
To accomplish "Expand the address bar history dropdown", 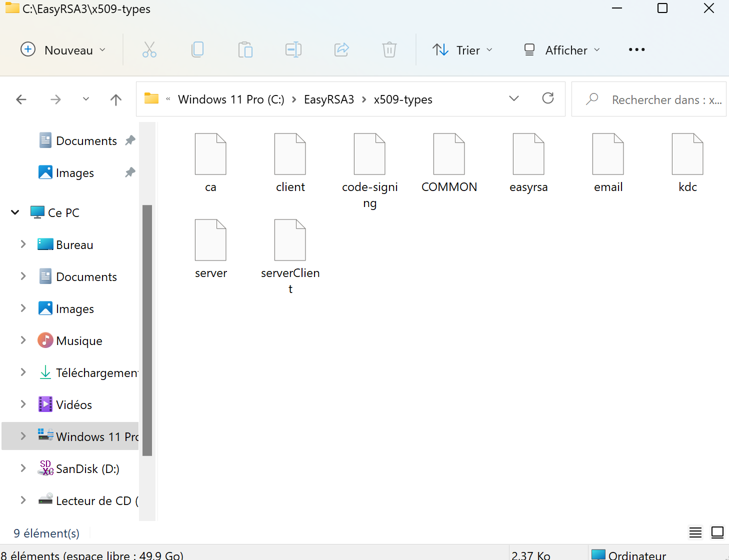I will tap(514, 98).
